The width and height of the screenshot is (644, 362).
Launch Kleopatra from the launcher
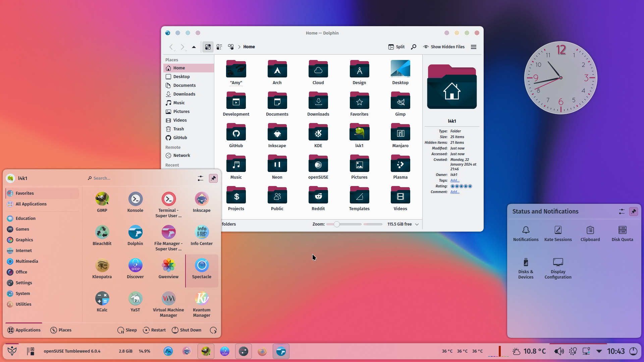pos(102,268)
